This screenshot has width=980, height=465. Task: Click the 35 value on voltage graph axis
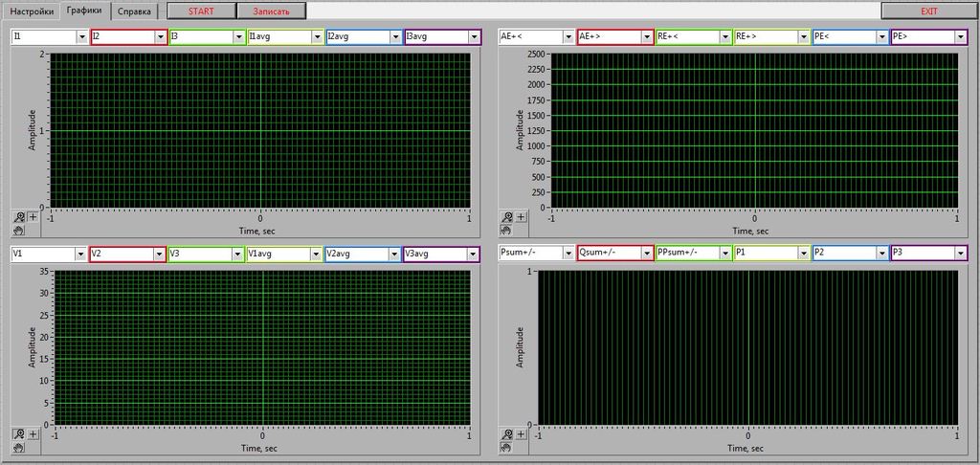(44, 272)
